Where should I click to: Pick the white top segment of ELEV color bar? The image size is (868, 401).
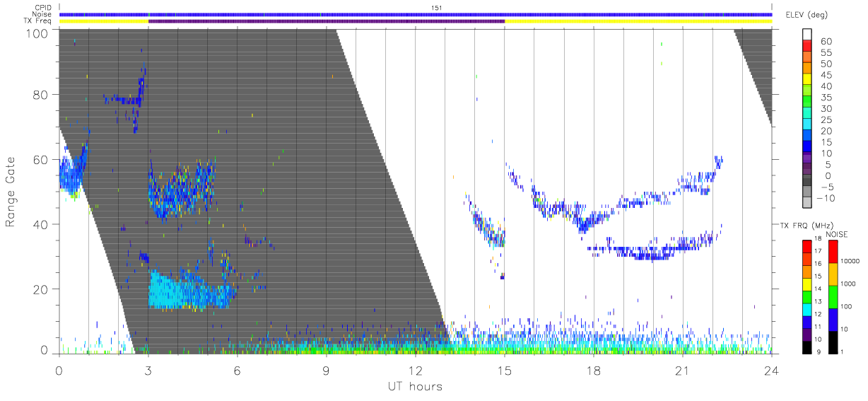pyautogui.click(x=808, y=35)
